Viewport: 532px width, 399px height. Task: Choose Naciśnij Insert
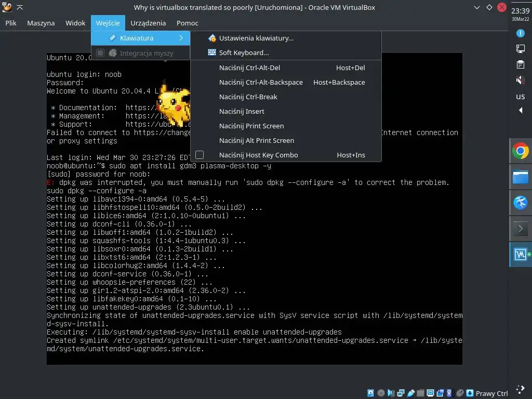pos(286,112)
